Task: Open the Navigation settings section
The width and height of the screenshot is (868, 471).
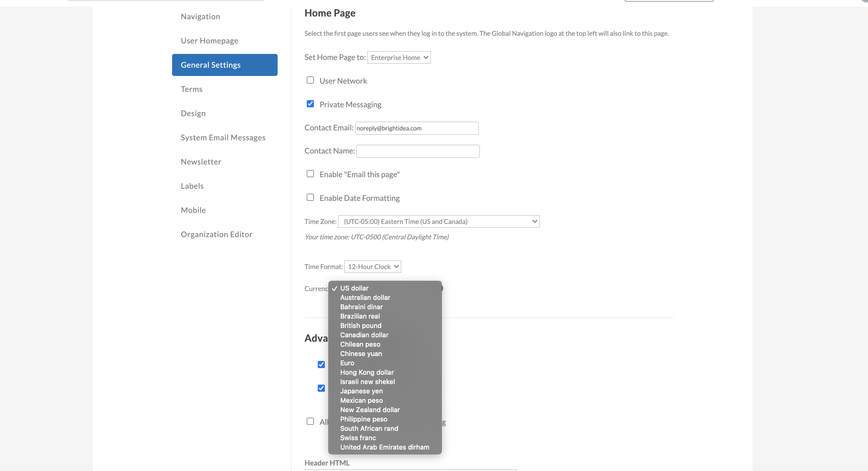Action: pyautogui.click(x=200, y=16)
